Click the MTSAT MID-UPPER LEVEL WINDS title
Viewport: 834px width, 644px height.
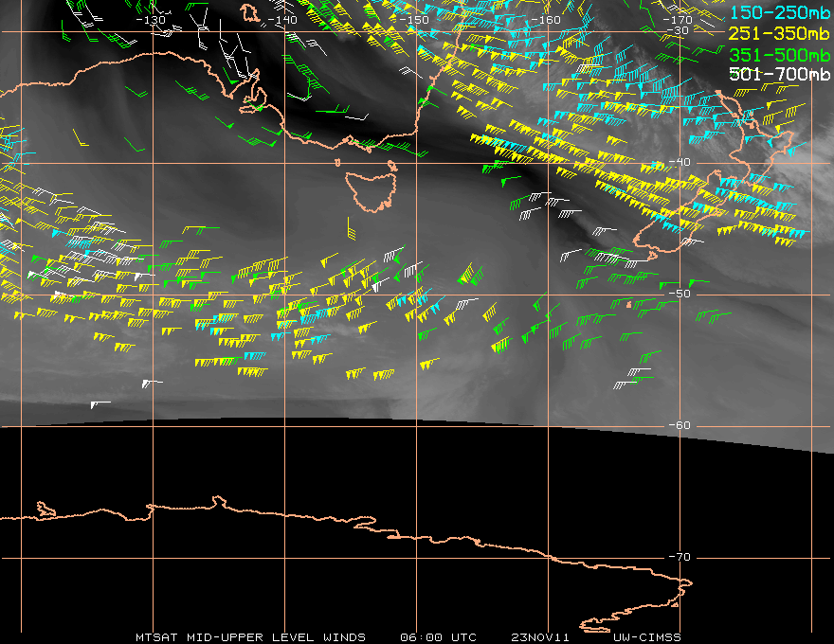pyautogui.click(x=250, y=637)
